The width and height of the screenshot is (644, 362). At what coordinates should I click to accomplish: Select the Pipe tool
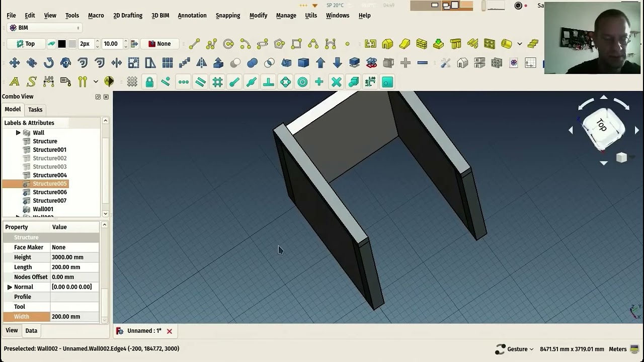pyautogui.click(x=507, y=44)
